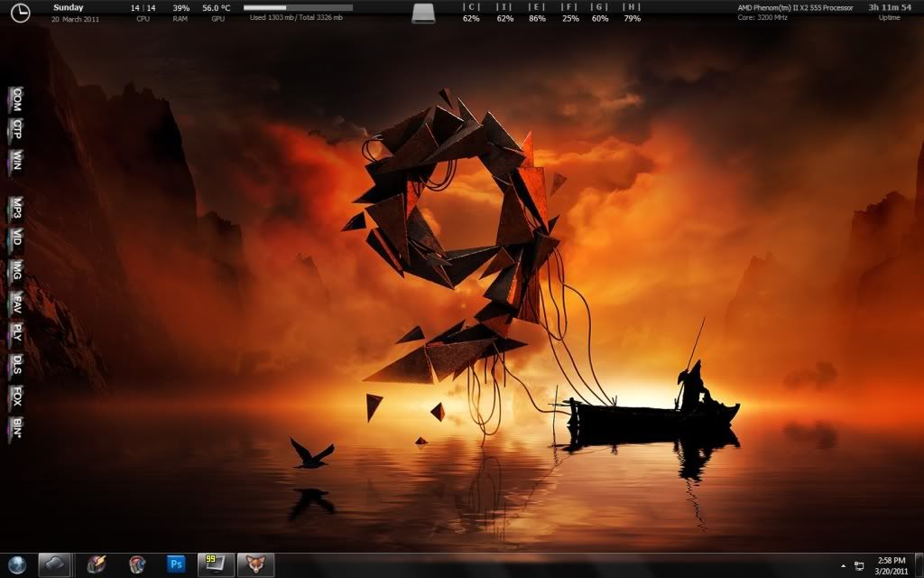Launch Photoshop from the taskbar
The height and width of the screenshot is (578, 924).
click(178, 564)
